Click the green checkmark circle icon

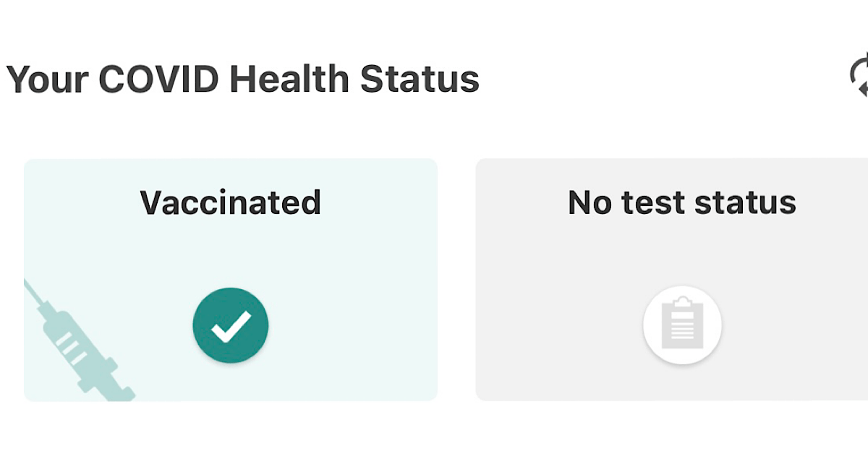coord(231,325)
